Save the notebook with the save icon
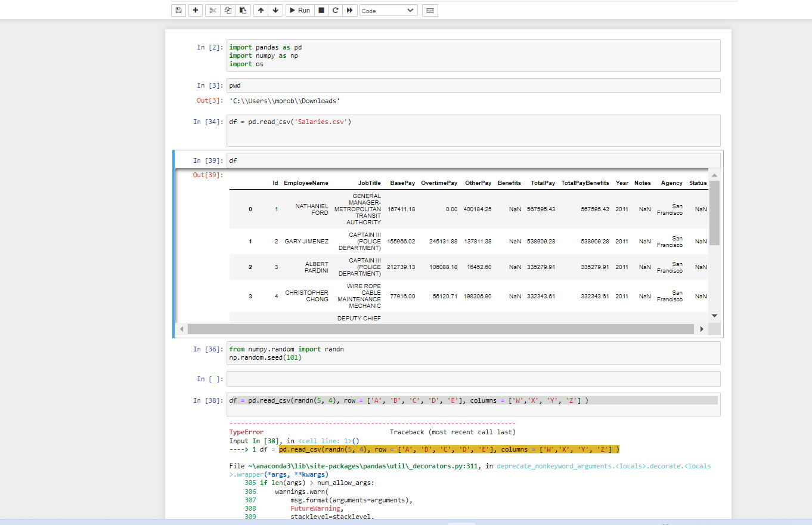The height and width of the screenshot is (525, 812). click(178, 10)
